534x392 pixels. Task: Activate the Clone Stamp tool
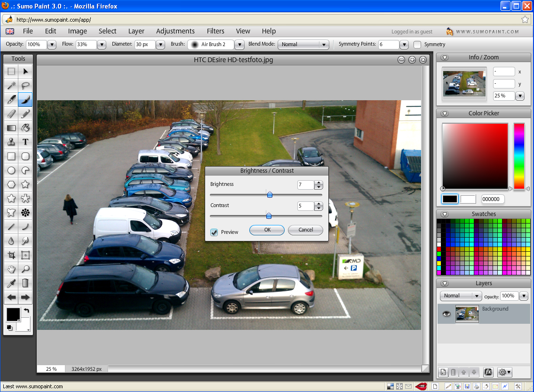click(x=11, y=142)
